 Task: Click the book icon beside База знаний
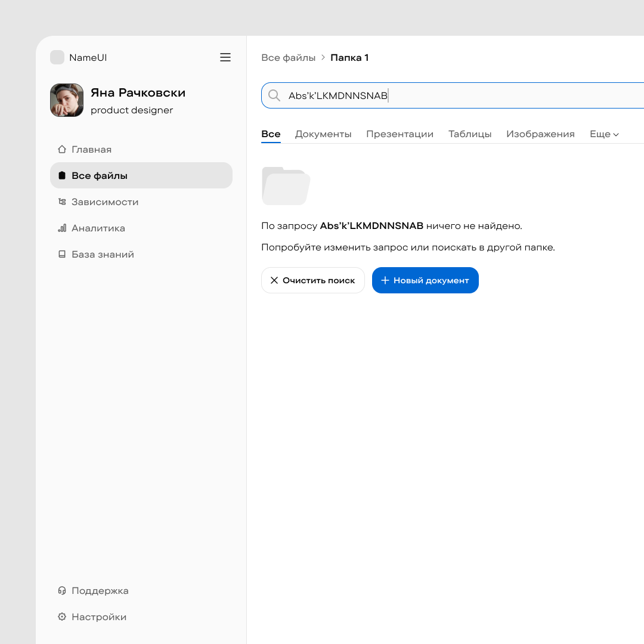[62, 254]
